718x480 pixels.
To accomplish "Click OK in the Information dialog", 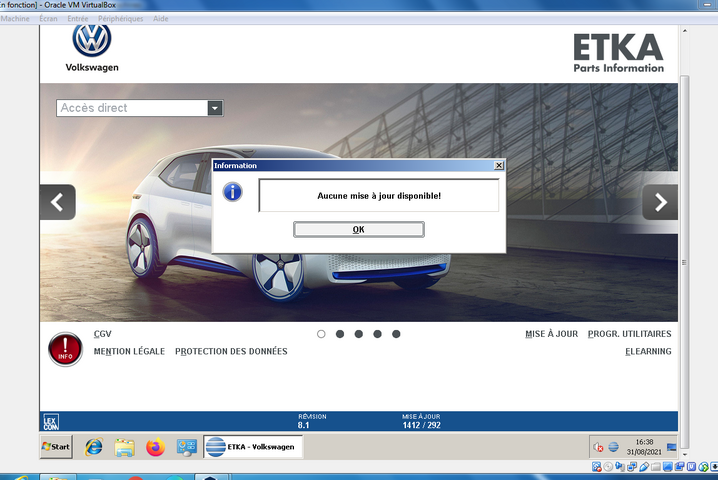I will coord(359,229).
